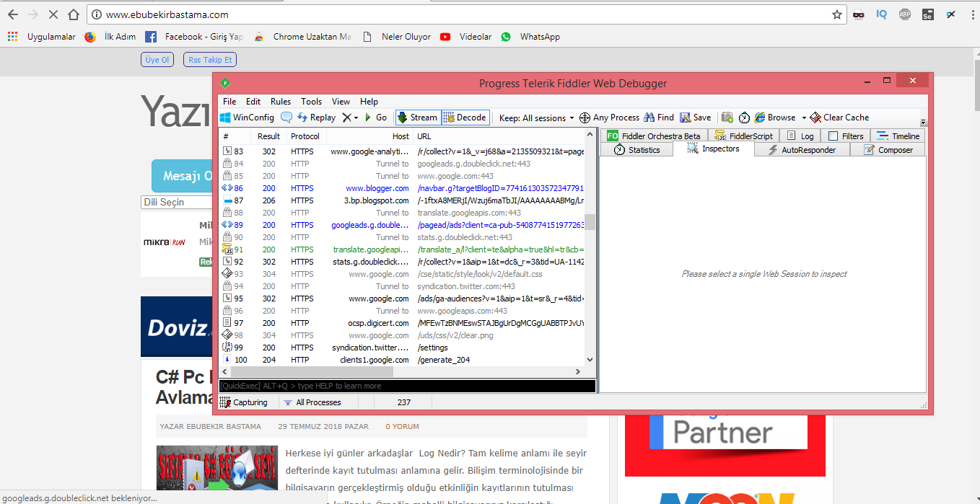This screenshot has width=980, height=504.
Task: Sort sessions by Host column header
Action: [x=370, y=136]
